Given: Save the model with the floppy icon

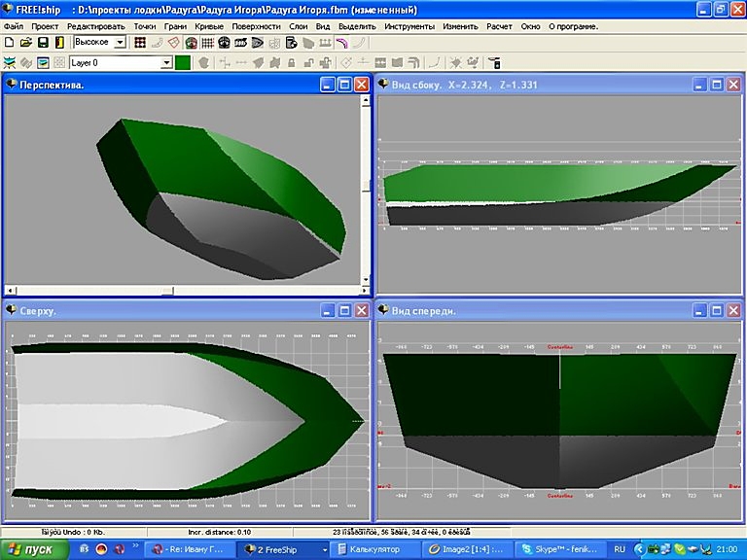Looking at the screenshot, I should [x=43, y=43].
